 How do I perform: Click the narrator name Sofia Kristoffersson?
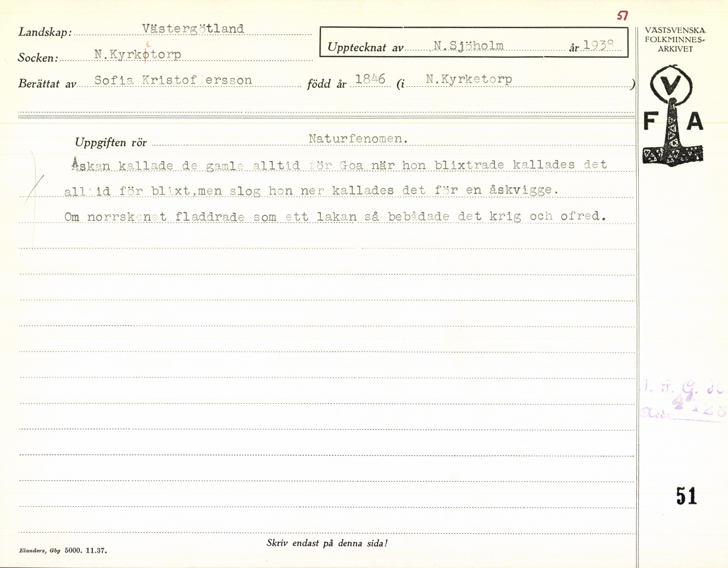tap(173, 80)
